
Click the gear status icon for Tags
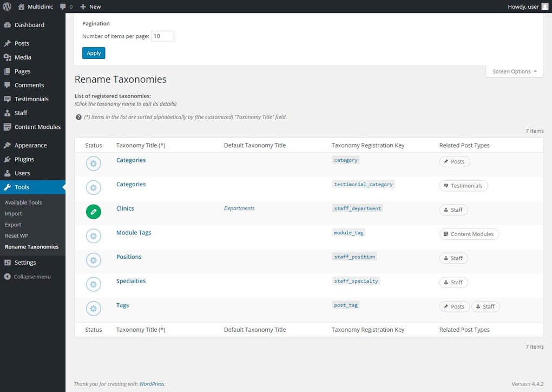pos(94,309)
